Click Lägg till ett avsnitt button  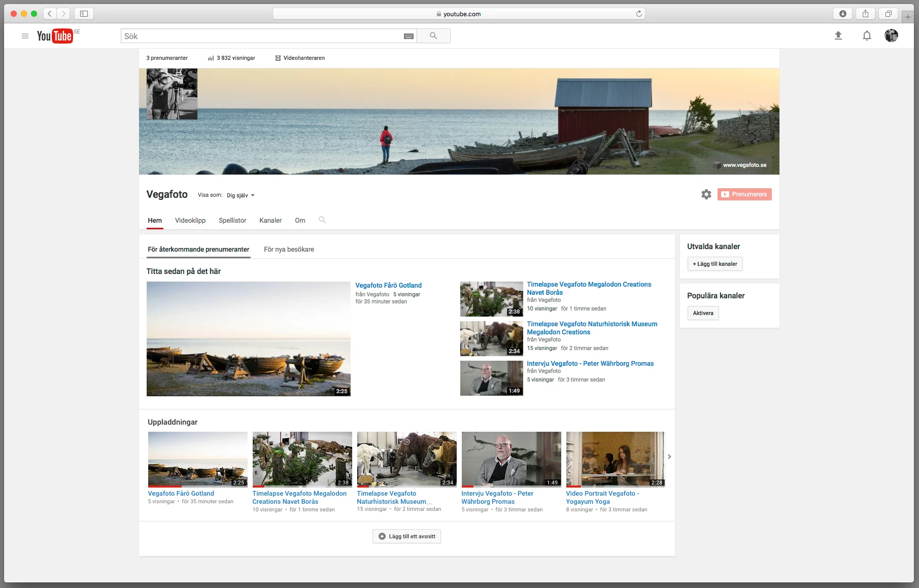pos(406,536)
